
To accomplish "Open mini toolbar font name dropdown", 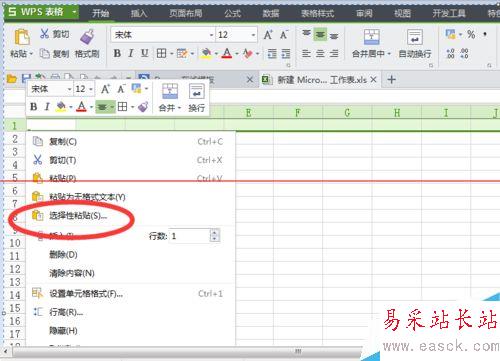I will [x=69, y=89].
